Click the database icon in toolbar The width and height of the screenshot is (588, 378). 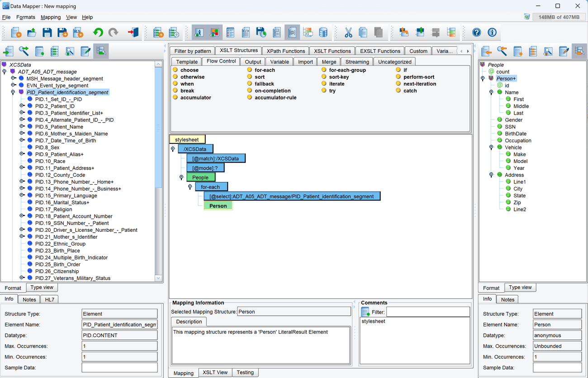pyautogui.click(x=323, y=32)
